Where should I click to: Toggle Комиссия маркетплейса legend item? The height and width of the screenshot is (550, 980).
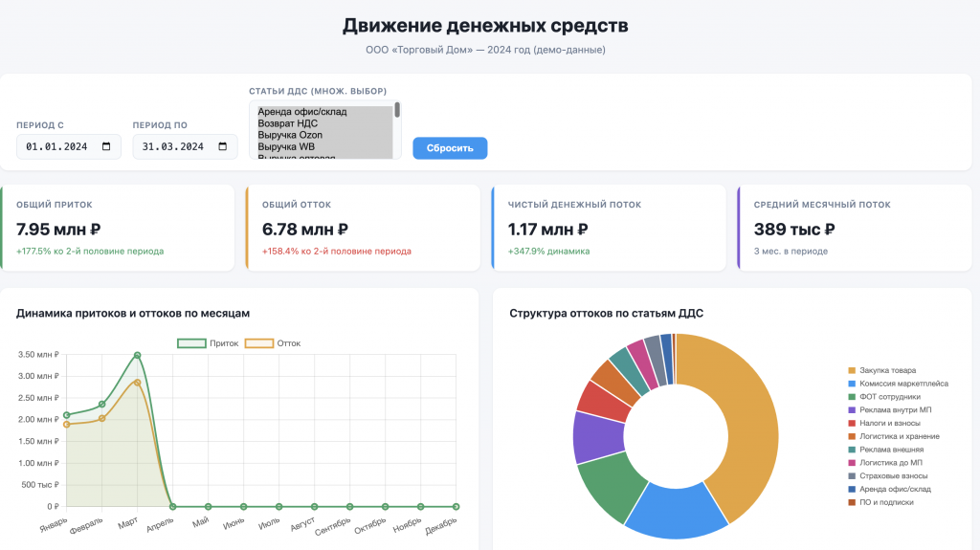(x=898, y=384)
